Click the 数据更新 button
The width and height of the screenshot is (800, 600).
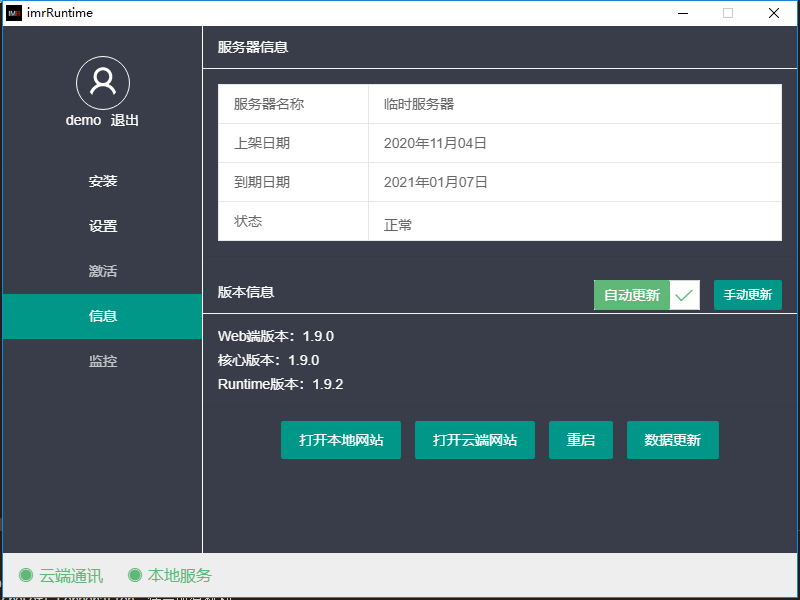click(x=672, y=440)
